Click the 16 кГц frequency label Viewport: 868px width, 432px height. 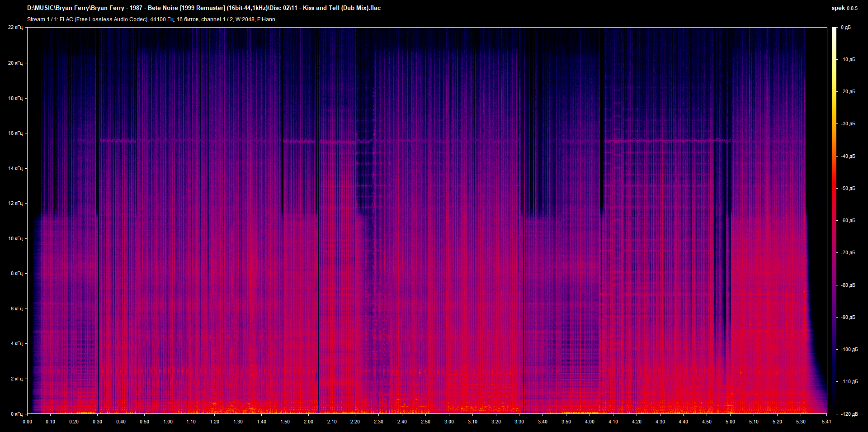15,133
